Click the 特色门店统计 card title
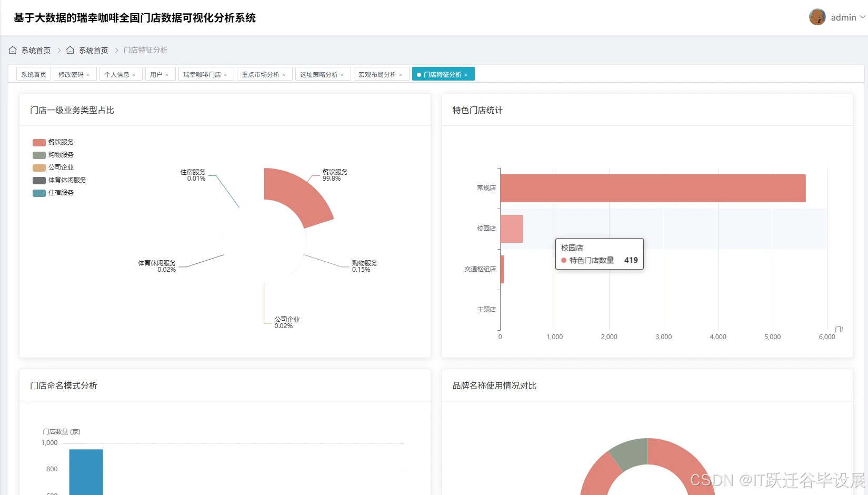The height and width of the screenshot is (495, 868). 477,110
